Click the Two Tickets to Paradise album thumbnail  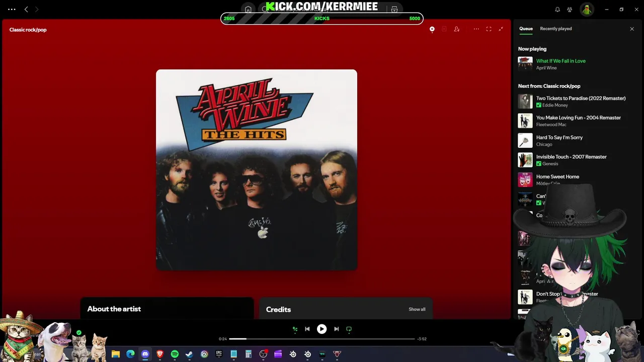coord(525,101)
